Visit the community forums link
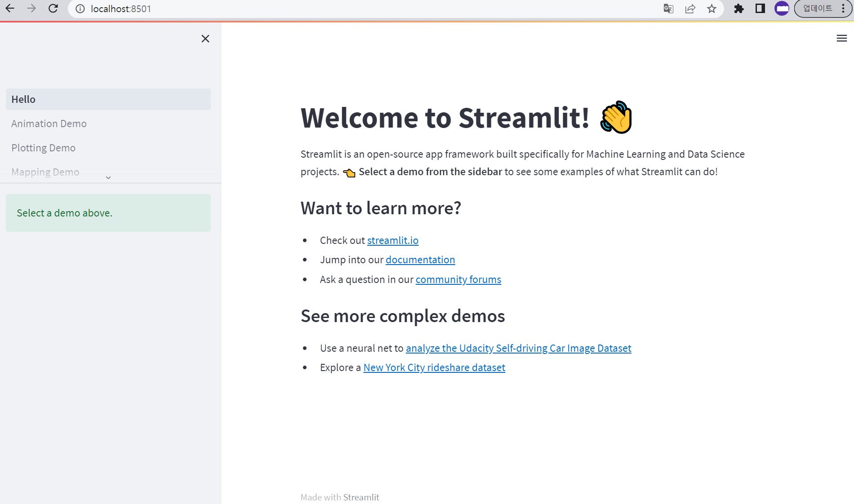This screenshot has width=854, height=504. 458,279
